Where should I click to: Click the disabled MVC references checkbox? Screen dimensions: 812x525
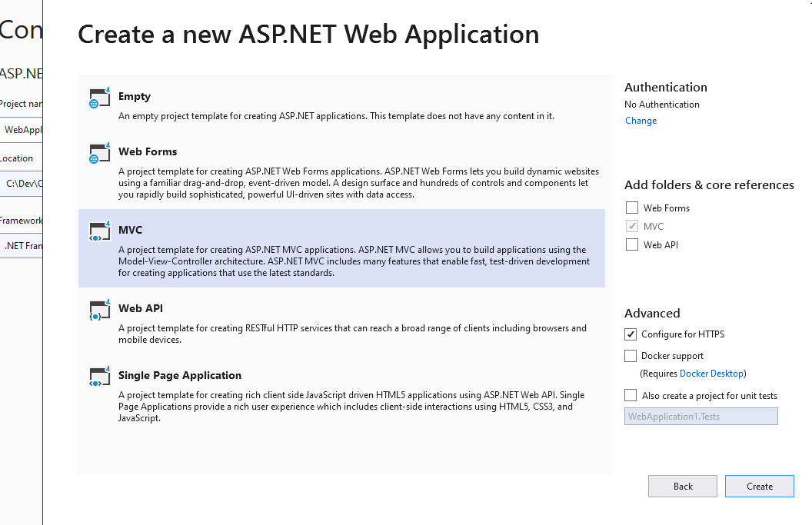point(632,226)
